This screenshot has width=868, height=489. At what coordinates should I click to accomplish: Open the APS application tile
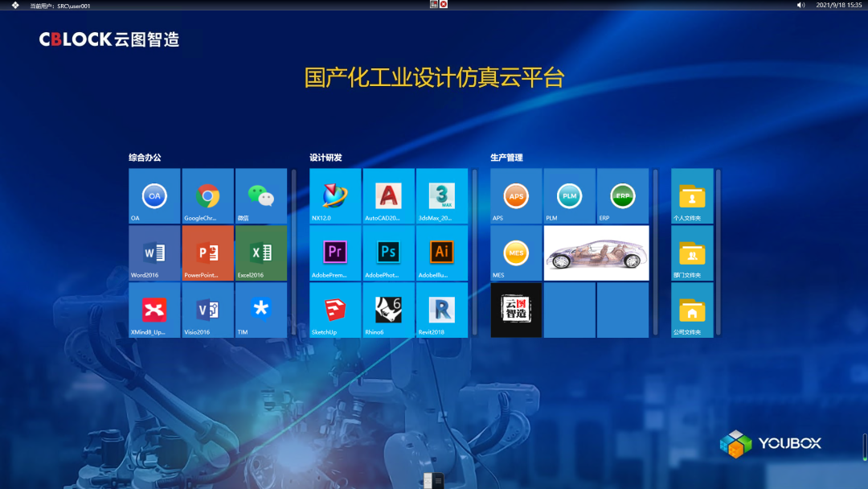point(516,196)
